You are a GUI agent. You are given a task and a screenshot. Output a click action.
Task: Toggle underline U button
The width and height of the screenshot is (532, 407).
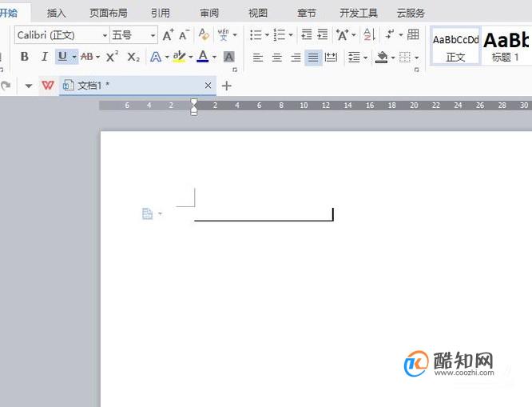(62, 57)
